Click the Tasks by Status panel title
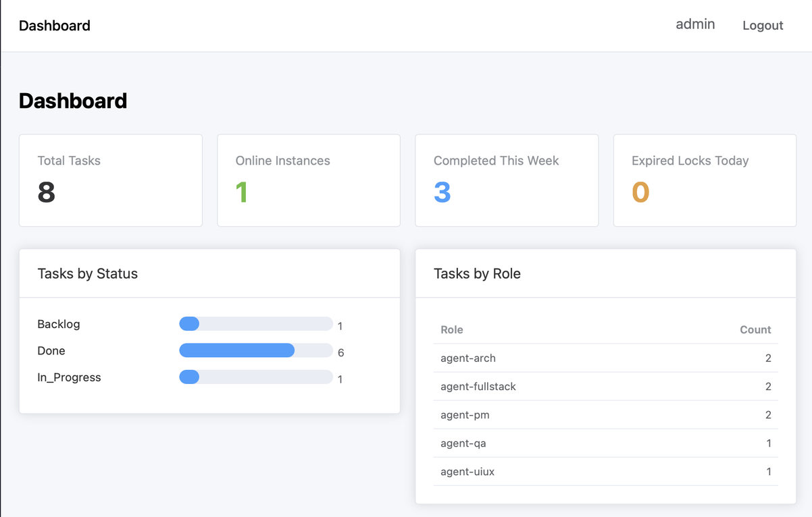This screenshot has width=812, height=517. point(88,273)
